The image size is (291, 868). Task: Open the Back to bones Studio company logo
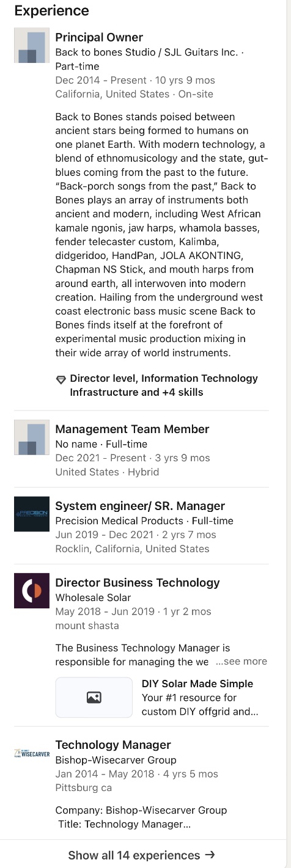(32, 46)
